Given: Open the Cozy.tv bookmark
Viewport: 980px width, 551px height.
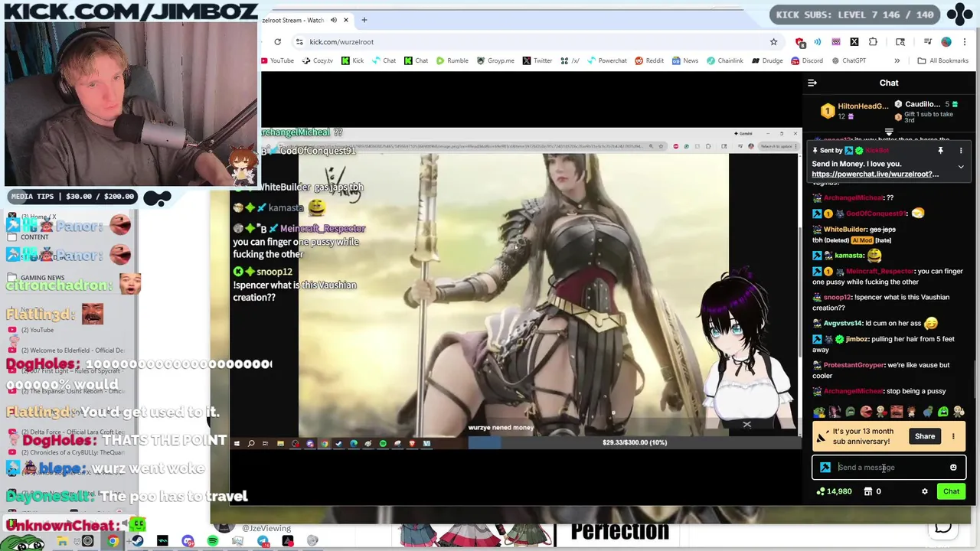Looking at the screenshot, I should 318,60.
